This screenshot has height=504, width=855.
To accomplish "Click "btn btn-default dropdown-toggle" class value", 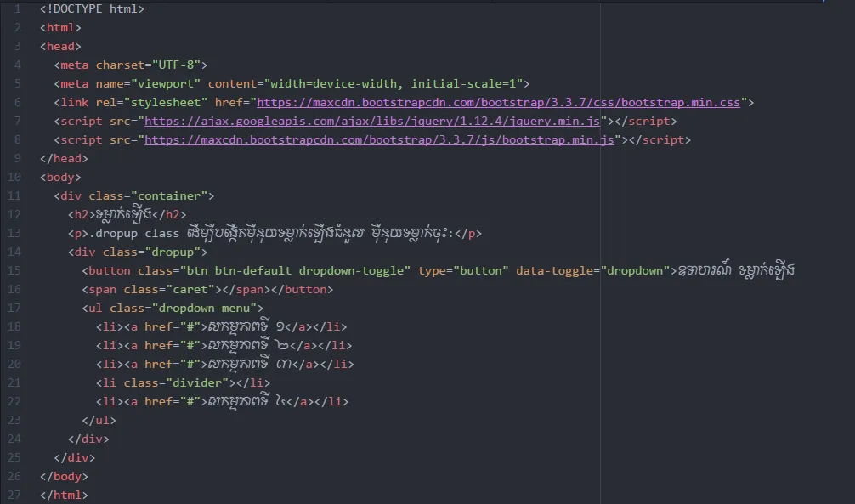I will (x=295, y=270).
